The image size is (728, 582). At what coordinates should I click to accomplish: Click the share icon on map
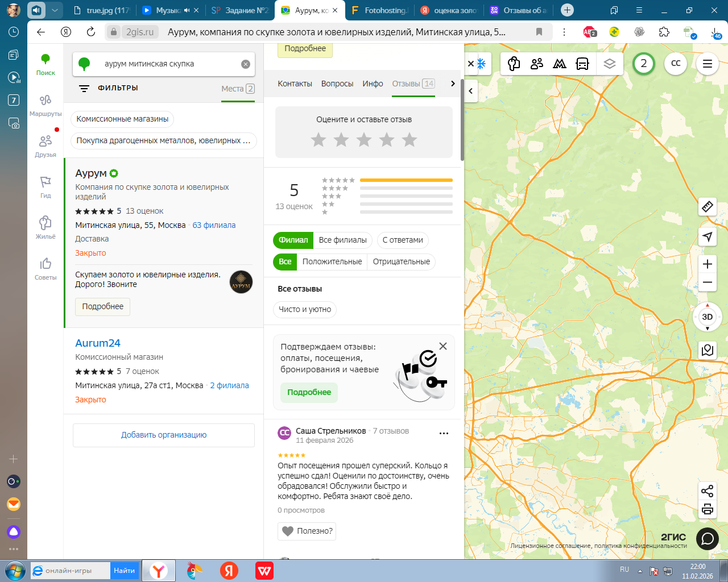coord(708,491)
